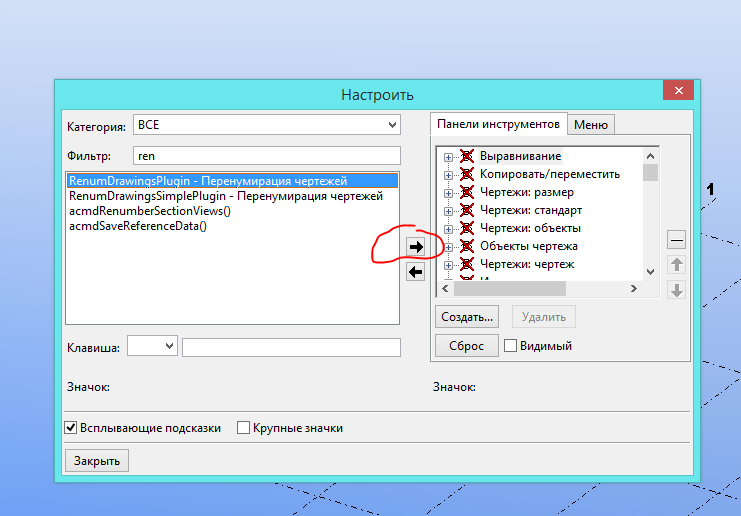Viewport: 741px width, 516px height.
Task: Check the Видимый checkbox
Action: point(510,346)
